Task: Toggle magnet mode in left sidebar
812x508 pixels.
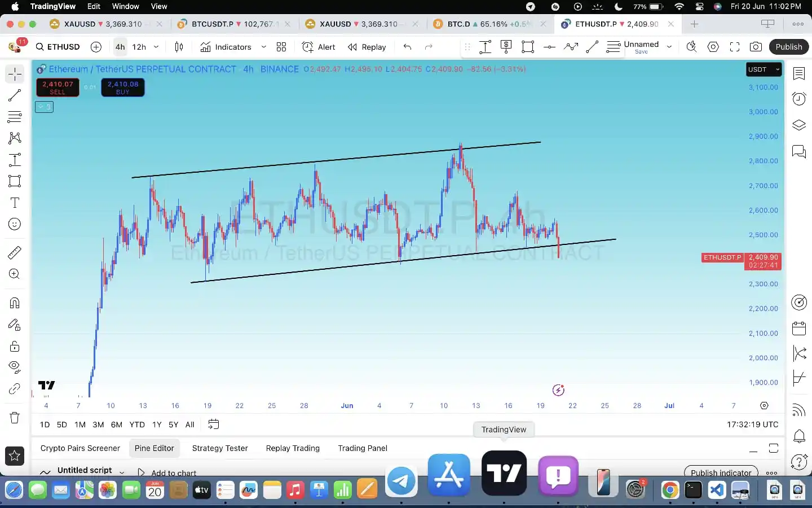Action: point(15,303)
